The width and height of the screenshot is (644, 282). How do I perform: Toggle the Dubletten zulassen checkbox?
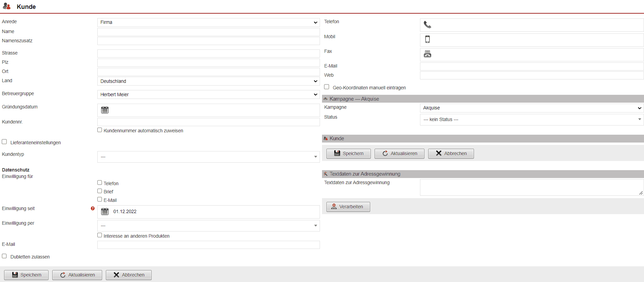point(4,256)
